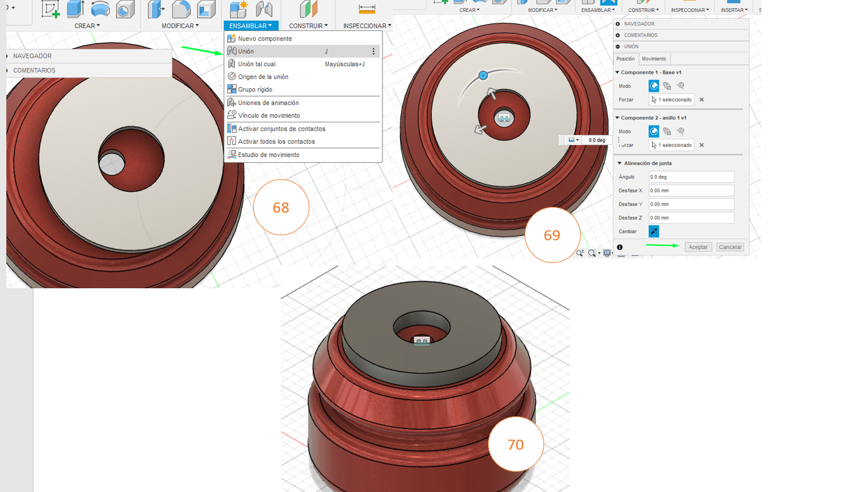
Task: Open options dots on the Unión menu row
Action: 373,51
